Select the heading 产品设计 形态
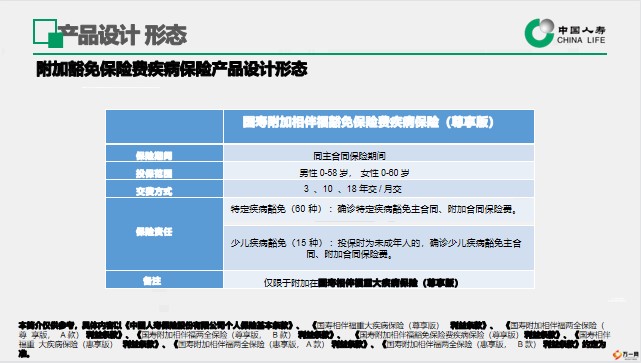Viewport: 641px width, 363px height. click(122, 35)
